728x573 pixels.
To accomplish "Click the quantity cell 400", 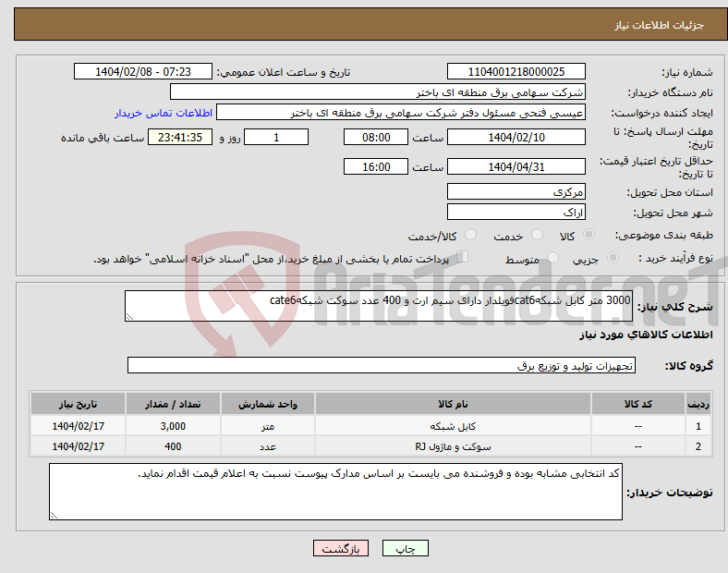I will click(x=173, y=446).
